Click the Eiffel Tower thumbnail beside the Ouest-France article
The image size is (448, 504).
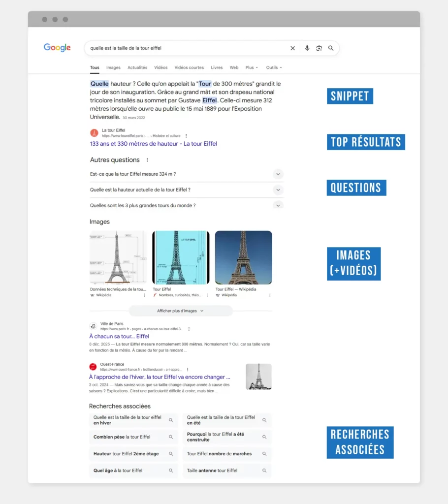[258, 377]
